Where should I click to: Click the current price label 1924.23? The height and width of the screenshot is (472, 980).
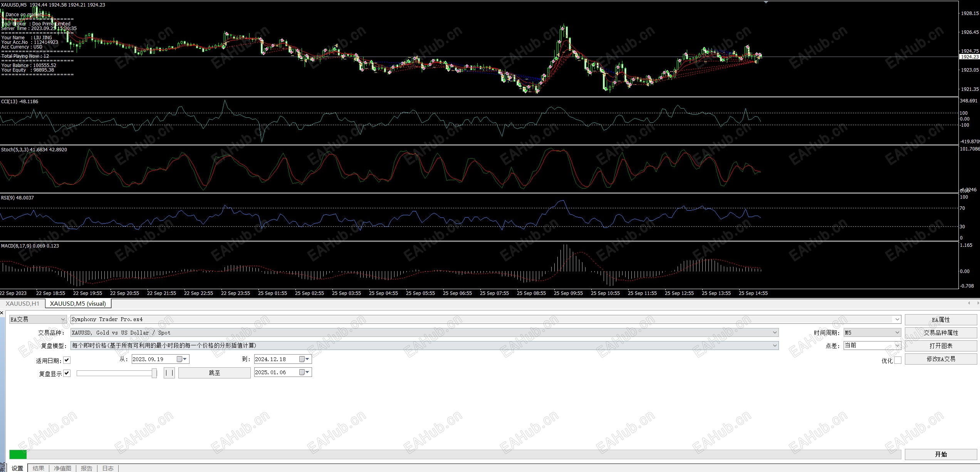[969, 57]
